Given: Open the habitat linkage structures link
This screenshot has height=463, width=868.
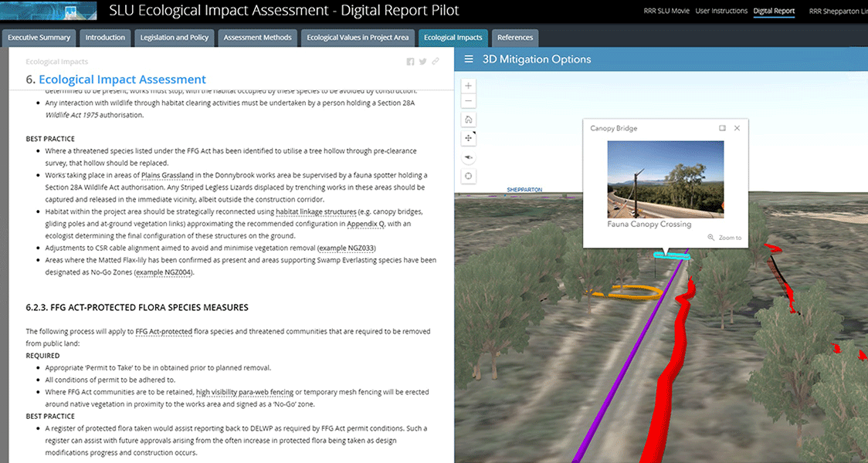Looking at the screenshot, I should (x=316, y=212).
